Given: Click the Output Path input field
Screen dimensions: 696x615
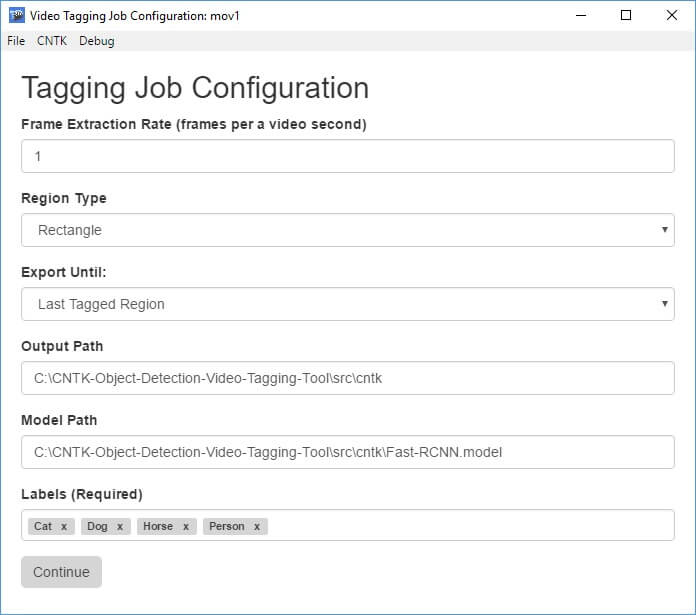Looking at the screenshot, I should click(348, 378).
